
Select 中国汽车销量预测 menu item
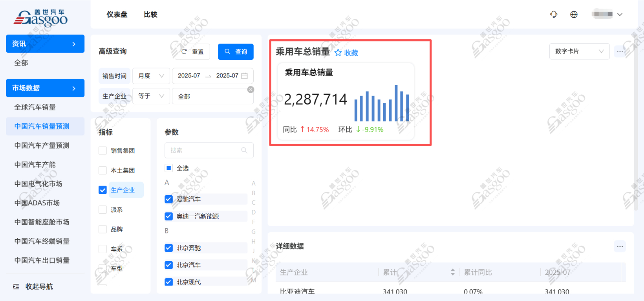click(45, 127)
